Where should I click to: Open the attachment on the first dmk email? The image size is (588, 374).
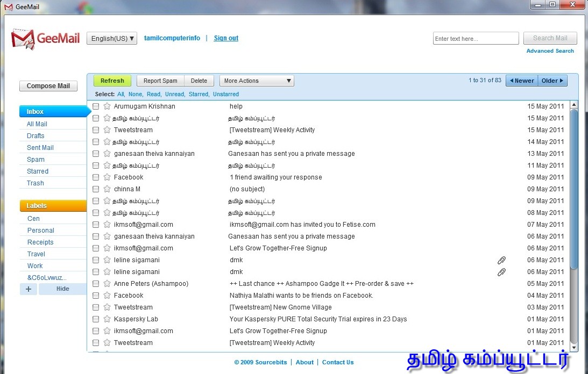pyautogui.click(x=501, y=260)
